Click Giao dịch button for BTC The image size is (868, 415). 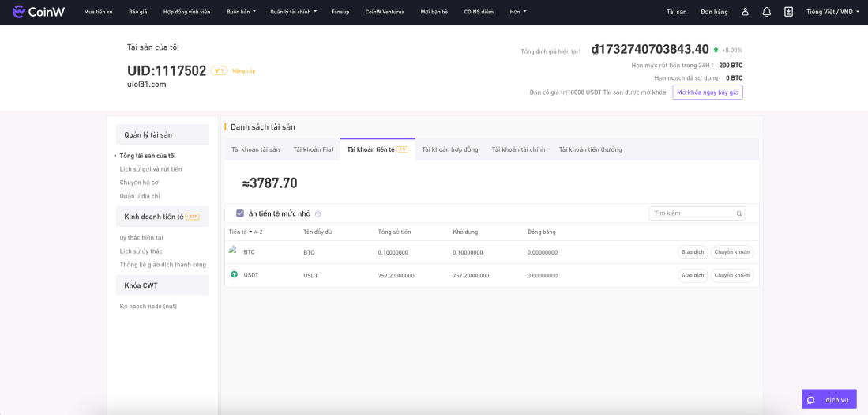click(x=693, y=252)
